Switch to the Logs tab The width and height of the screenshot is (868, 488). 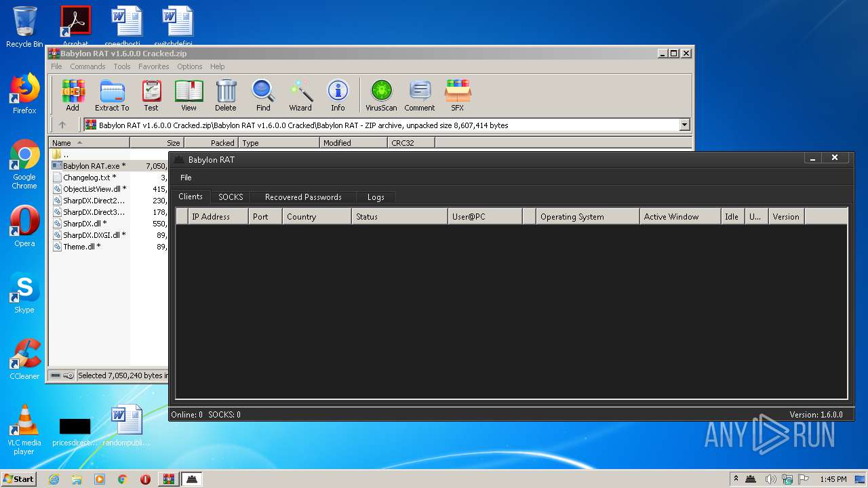click(376, 197)
